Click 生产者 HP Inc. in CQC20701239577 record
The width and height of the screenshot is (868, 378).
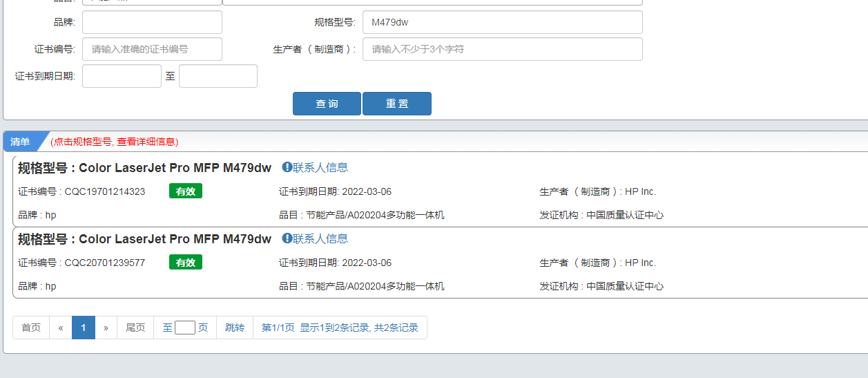(x=598, y=263)
